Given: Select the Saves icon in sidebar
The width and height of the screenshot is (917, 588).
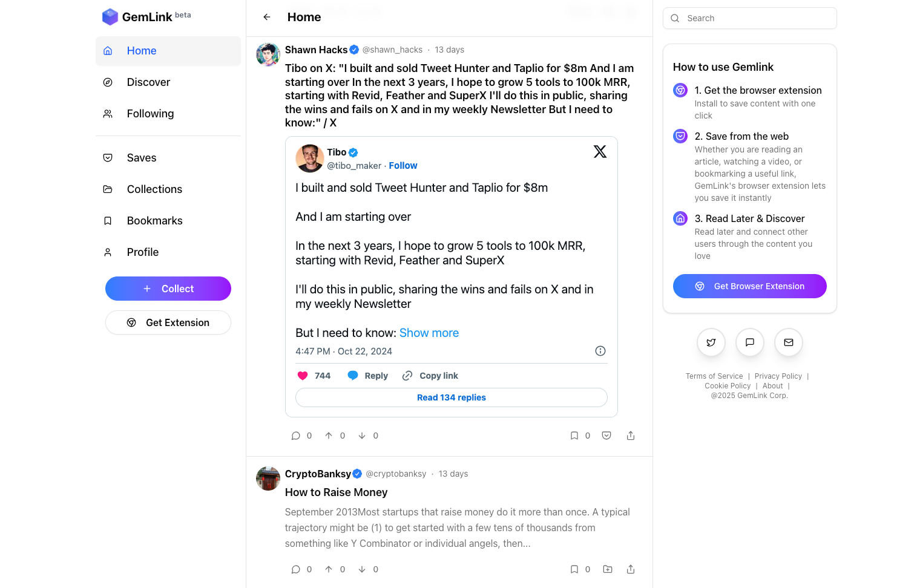Looking at the screenshot, I should pyautogui.click(x=108, y=157).
